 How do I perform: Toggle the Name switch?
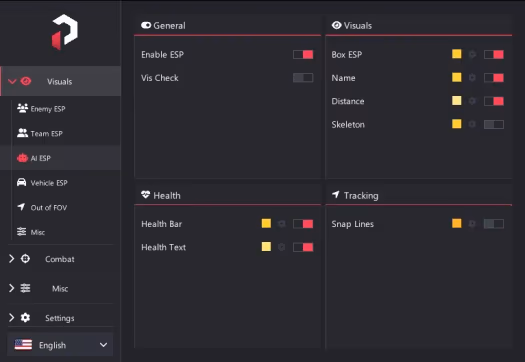[x=494, y=78]
